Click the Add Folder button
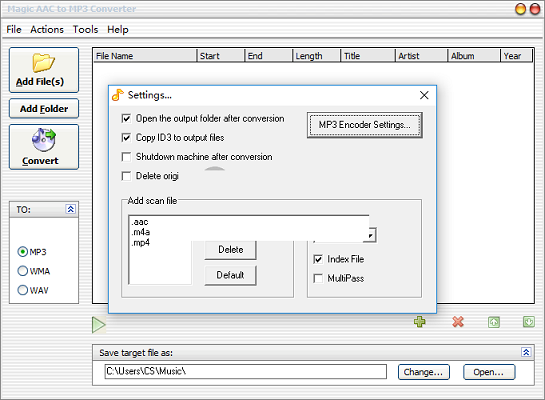Screen dimensions: 545x400 click(44, 109)
